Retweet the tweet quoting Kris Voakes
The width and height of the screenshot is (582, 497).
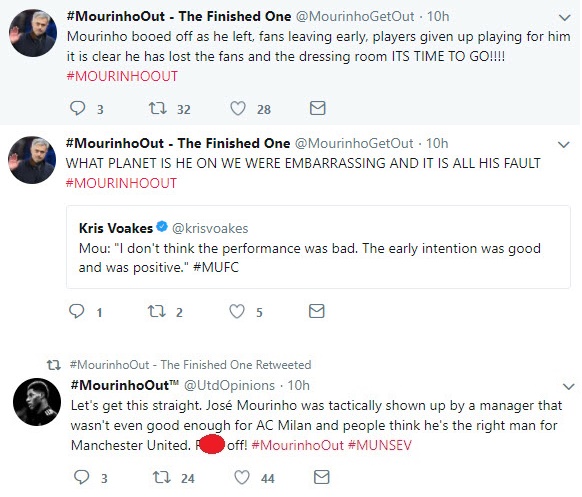point(157,311)
